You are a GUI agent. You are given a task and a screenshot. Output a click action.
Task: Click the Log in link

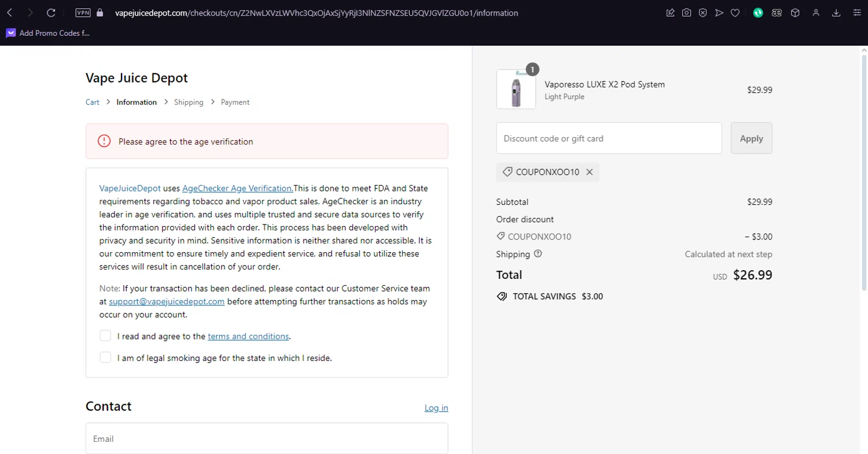pyautogui.click(x=436, y=408)
